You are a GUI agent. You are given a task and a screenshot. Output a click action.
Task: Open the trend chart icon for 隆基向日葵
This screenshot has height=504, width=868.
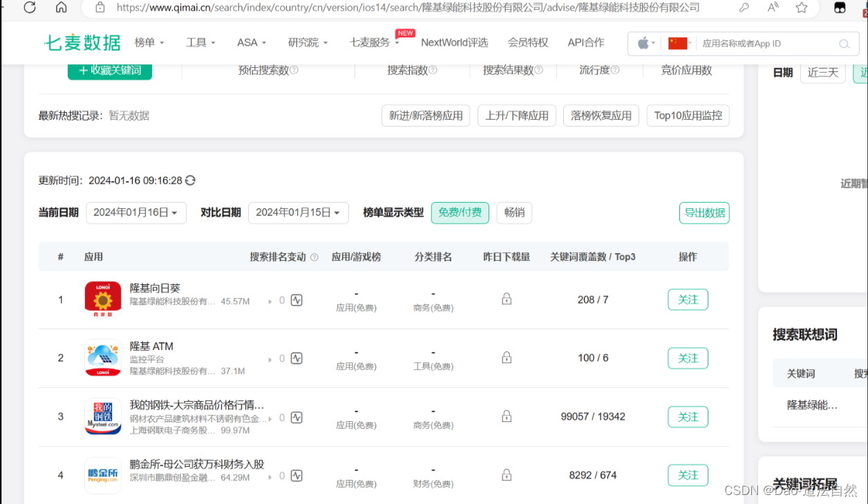(296, 300)
